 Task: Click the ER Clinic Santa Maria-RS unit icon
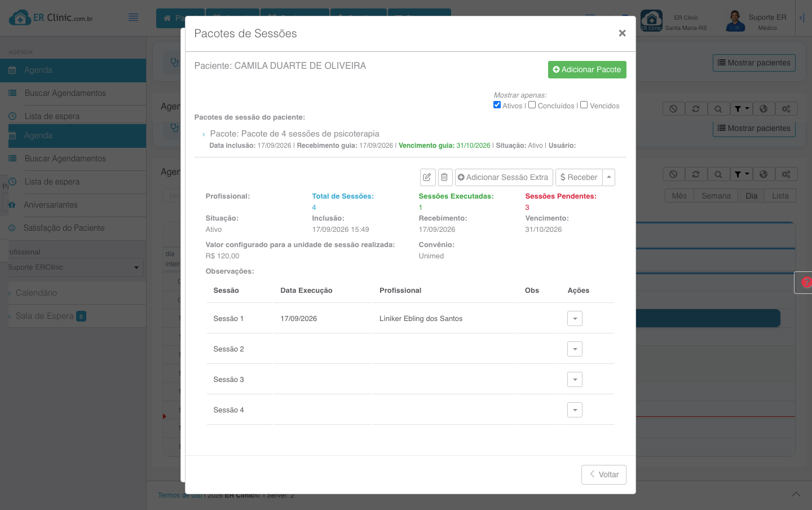click(x=651, y=21)
